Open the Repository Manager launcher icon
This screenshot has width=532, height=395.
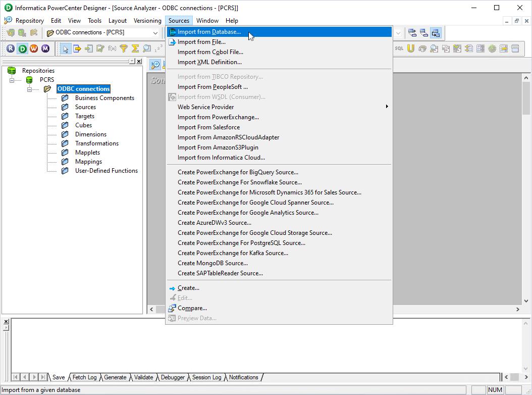(11, 48)
